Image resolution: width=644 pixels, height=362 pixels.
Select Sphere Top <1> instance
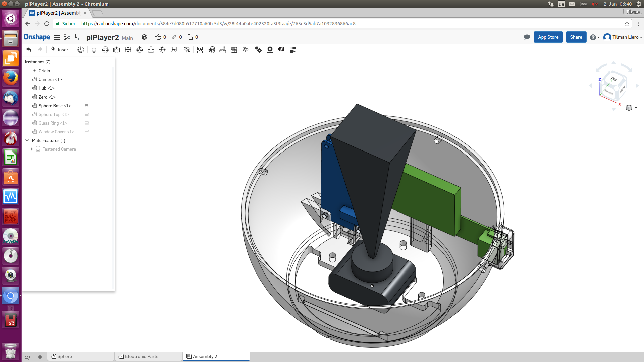coord(53,114)
